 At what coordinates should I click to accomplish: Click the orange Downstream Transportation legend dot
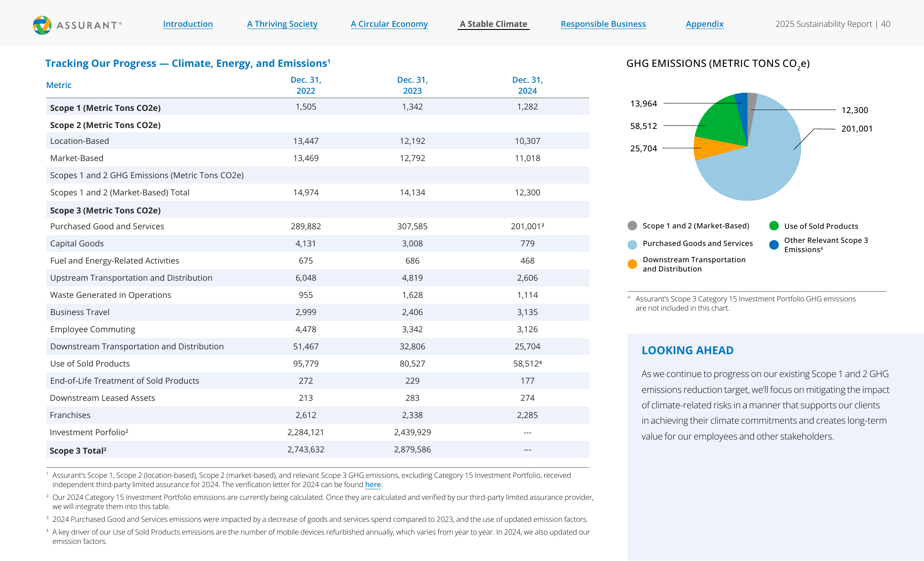coord(632,264)
